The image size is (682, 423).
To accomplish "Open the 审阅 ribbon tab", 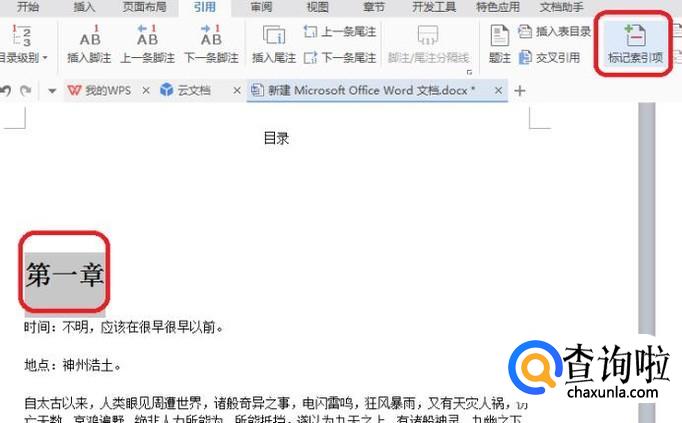I will tap(261, 7).
